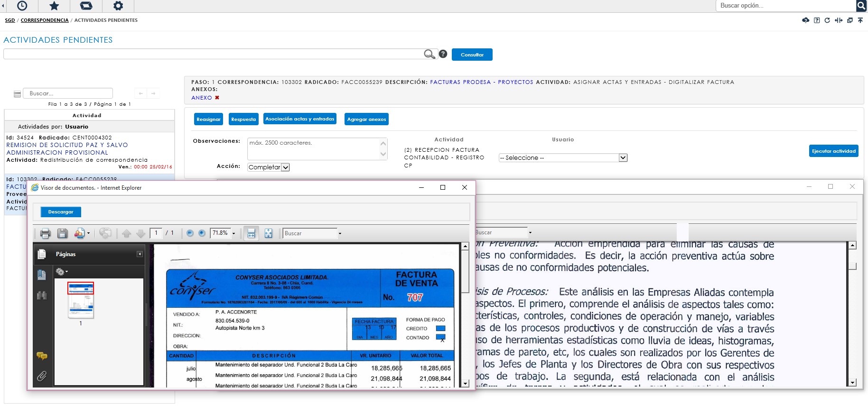
Task: Print the document in the viewer
Action: click(46, 233)
